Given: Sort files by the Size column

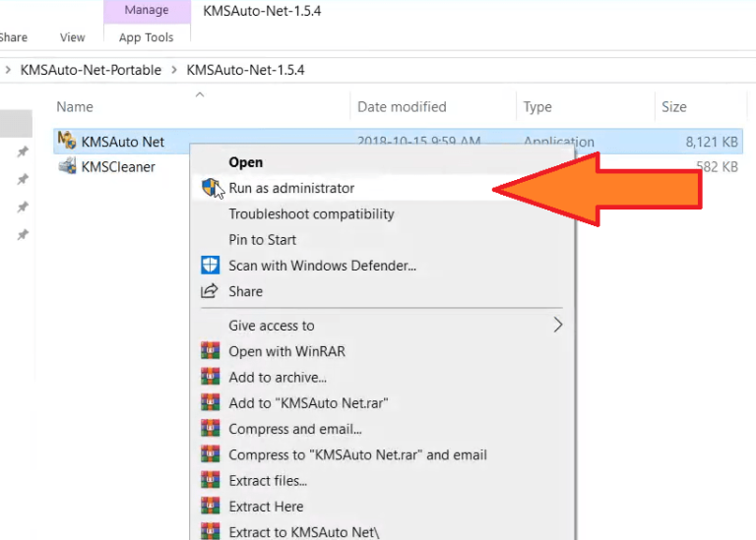Looking at the screenshot, I should 674,106.
